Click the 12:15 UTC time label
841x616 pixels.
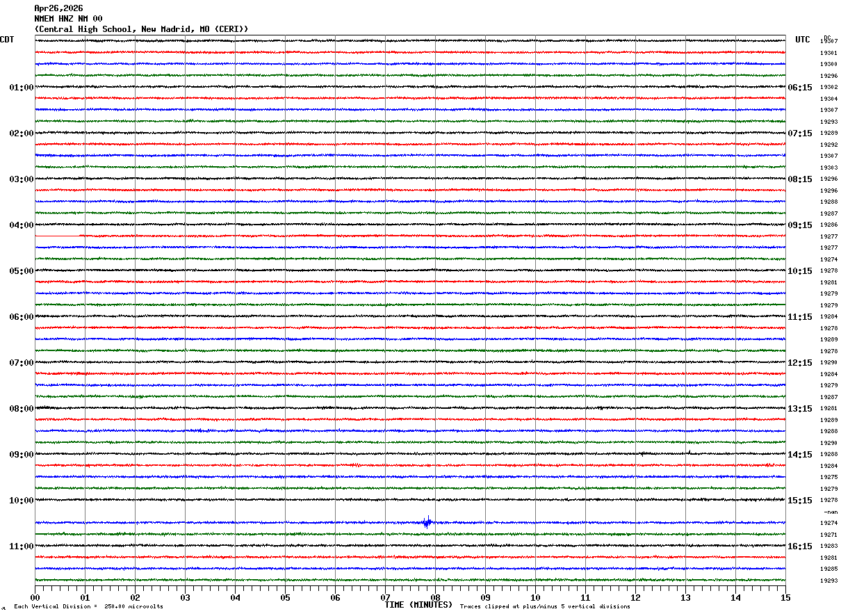tap(800, 363)
